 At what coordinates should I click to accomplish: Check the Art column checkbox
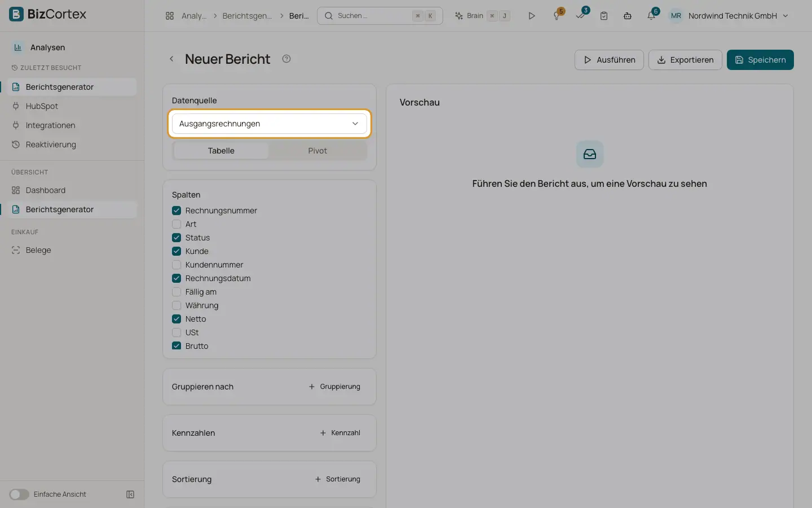(176, 224)
